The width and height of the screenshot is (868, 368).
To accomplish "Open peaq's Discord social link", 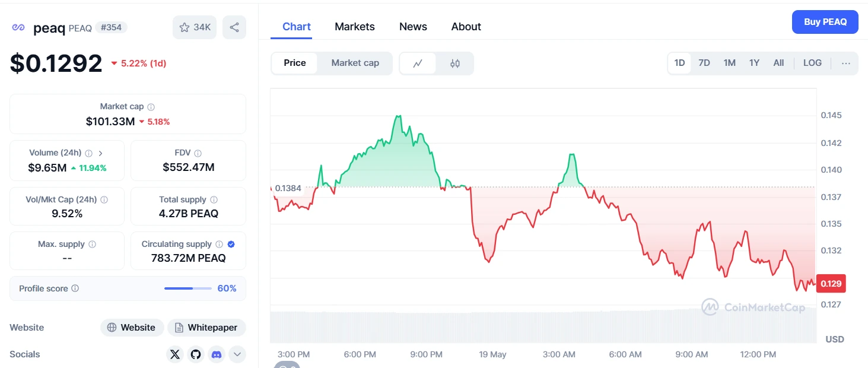I will [x=217, y=354].
